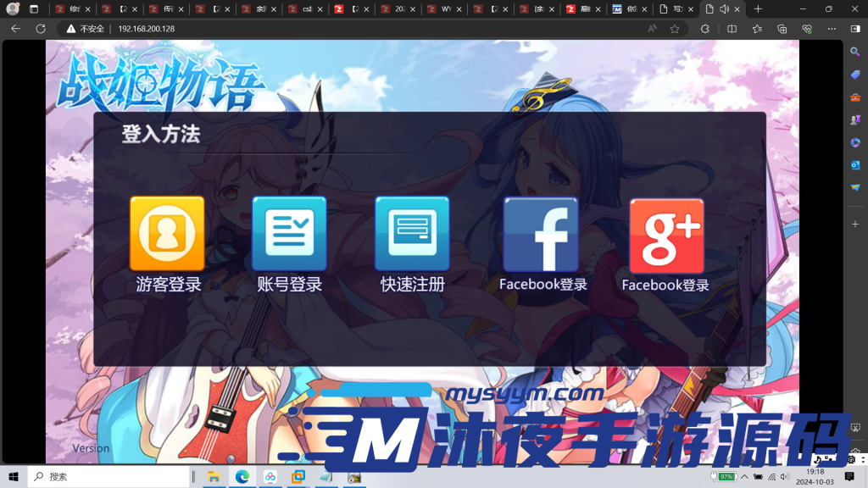Click the browser back navigation button

coord(15,28)
